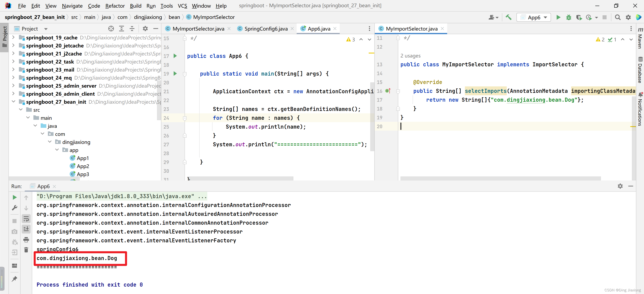The image size is (644, 294).
Task: Click the Build hammer icon
Action: [x=508, y=17]
